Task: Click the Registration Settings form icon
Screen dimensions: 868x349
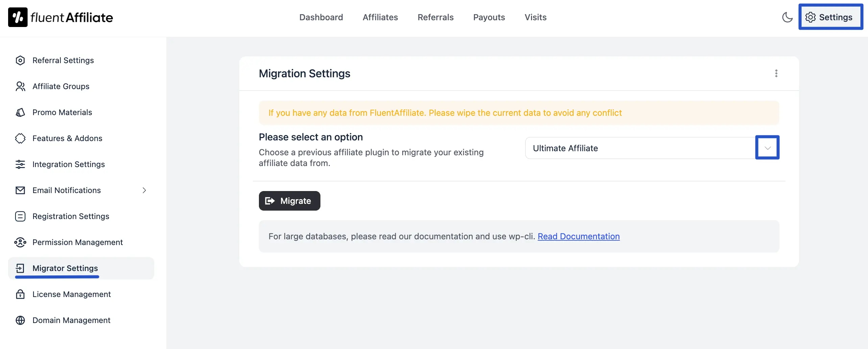Action: point(20,216)
